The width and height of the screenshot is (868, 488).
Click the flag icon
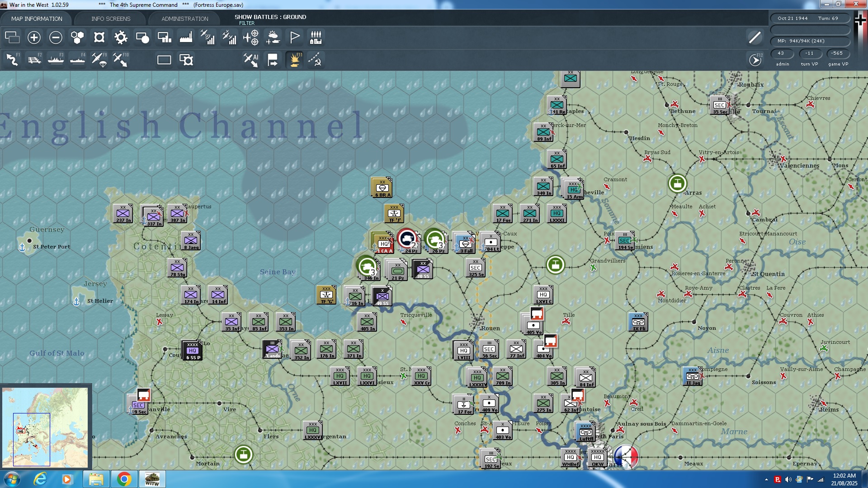(294, 38)
